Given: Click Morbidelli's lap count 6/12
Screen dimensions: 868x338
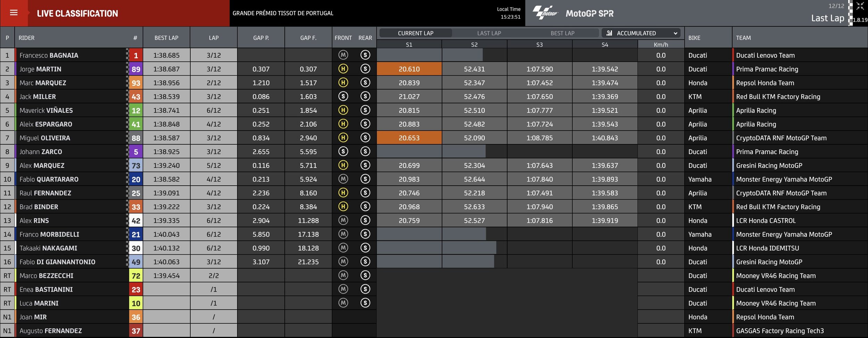Looking at the screenshot, I should (x=214, y=234).
